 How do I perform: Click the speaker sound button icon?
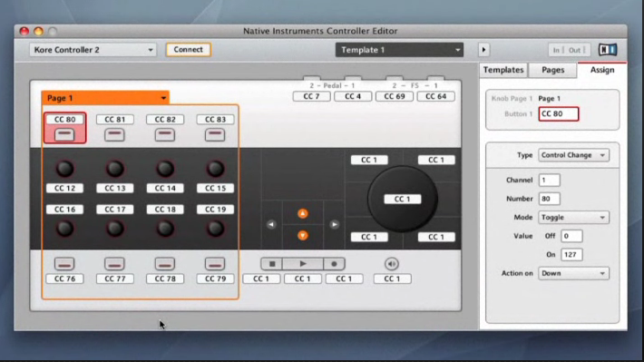click(392, 264)
